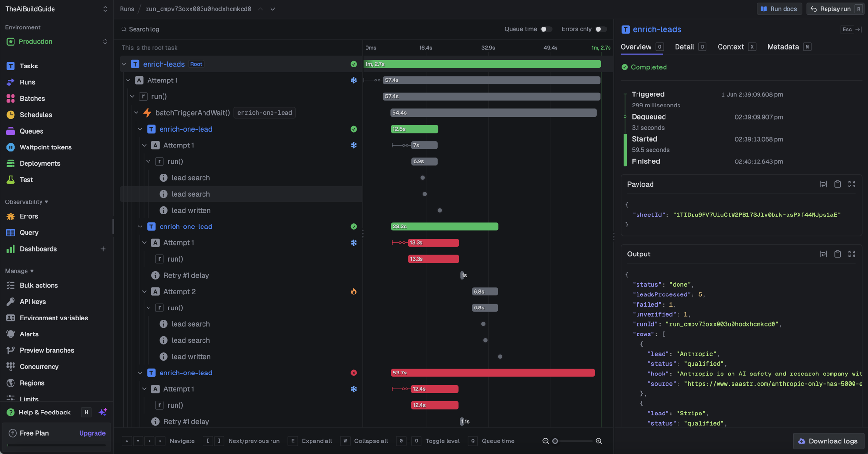Collapse the enrich-leads root task
Viewport: 868px width, 454px height.
tap(124, 64)
